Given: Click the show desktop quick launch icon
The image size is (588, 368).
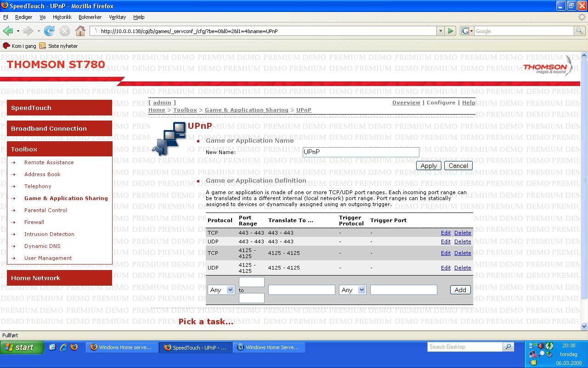Looking at the screenshot, I should point(52,347).
